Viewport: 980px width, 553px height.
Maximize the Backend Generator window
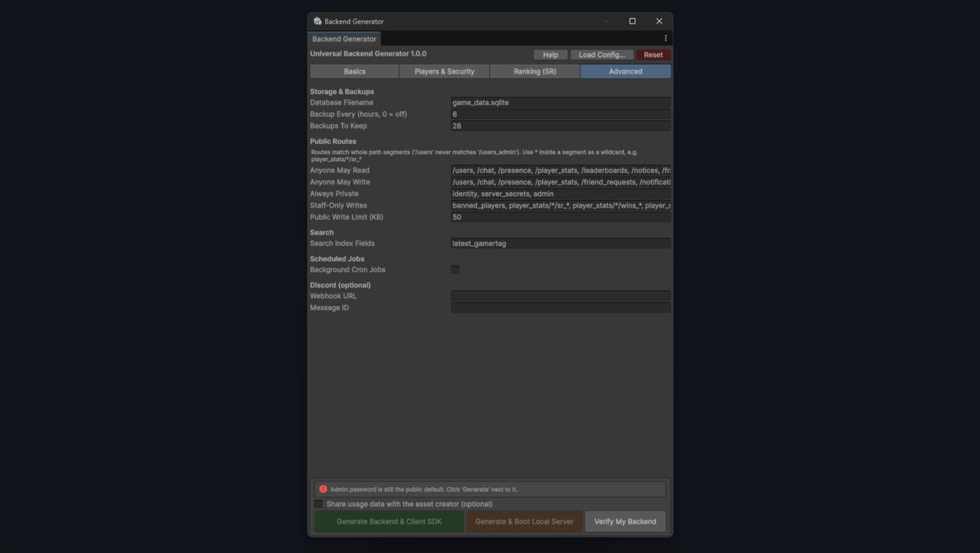[632, 21]
